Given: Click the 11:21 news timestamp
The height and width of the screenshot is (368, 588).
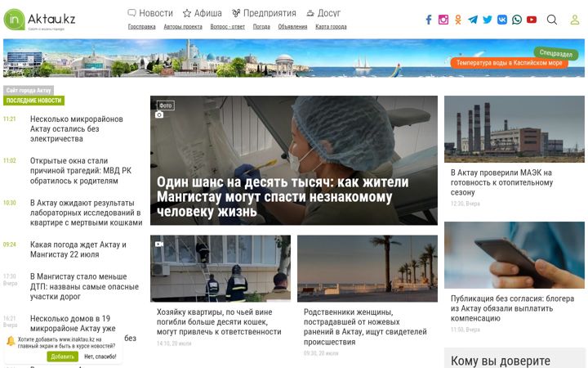Looking at the screenshot, I should click(x=10, y=119).
